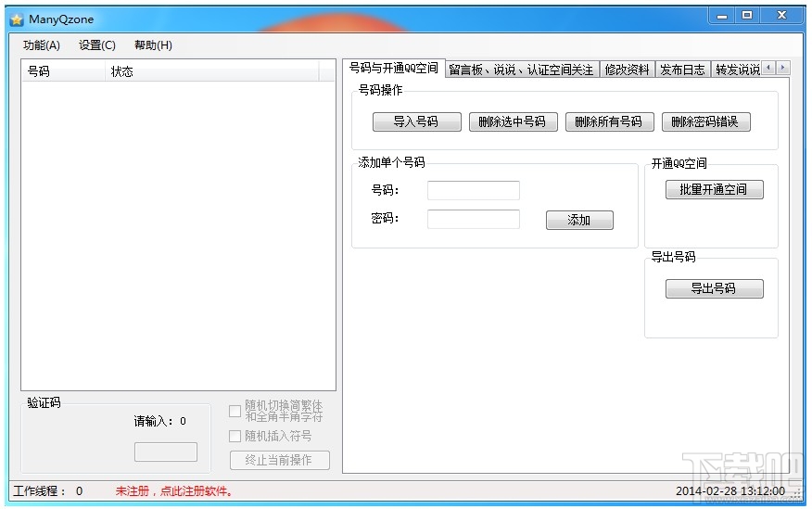Click the red 未注册，点此注册软件 link
Screen dimensions: 812x509
point(174,490)
